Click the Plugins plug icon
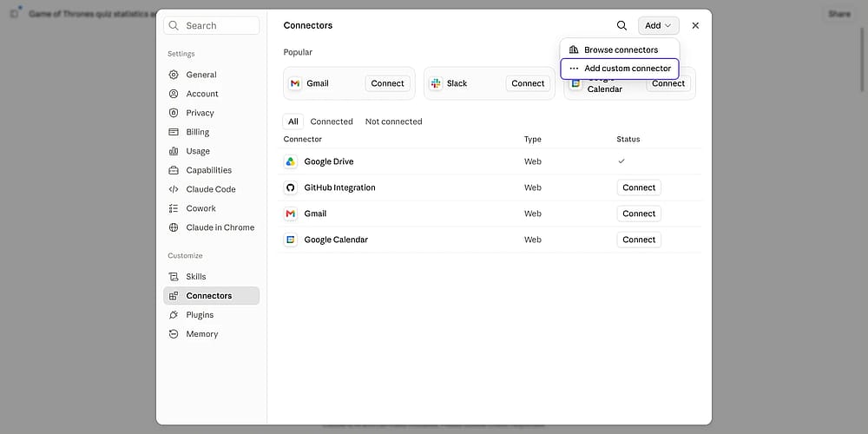Screen dimensions: 868x434 pyautogui.click(x=174, y=315)
